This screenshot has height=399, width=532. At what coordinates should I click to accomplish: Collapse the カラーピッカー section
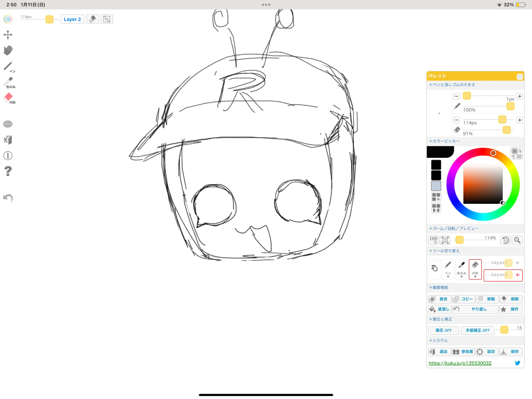(444, 141)
